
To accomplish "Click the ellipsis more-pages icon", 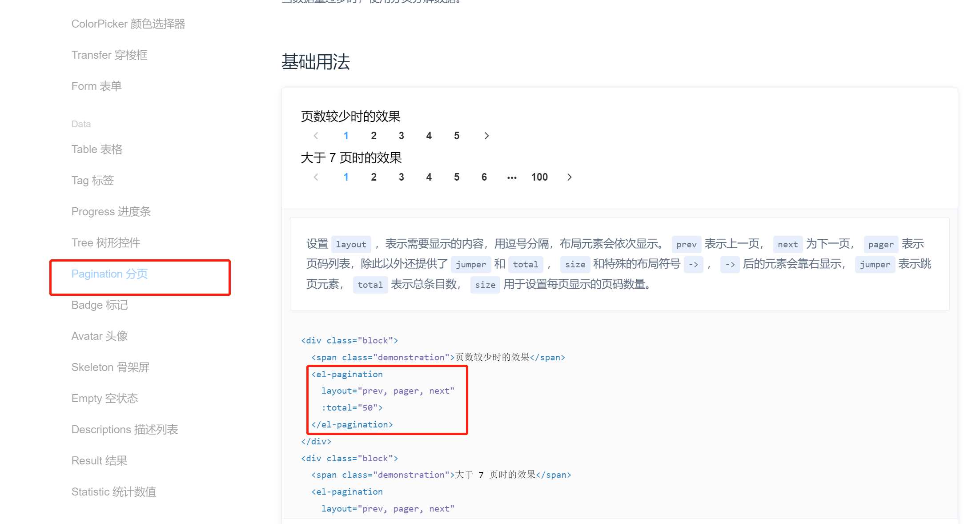I will coord(512,177).
